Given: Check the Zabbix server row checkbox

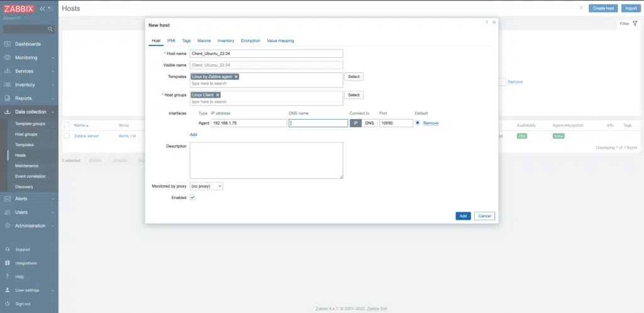Looking at the screenshot, I should point(67,136).
